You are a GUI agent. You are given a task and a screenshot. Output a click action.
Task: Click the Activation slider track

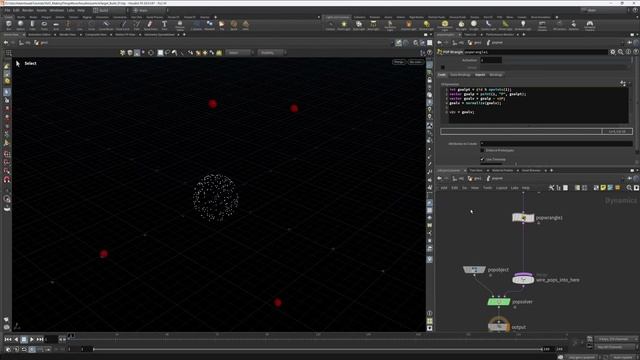pos(567,60)
